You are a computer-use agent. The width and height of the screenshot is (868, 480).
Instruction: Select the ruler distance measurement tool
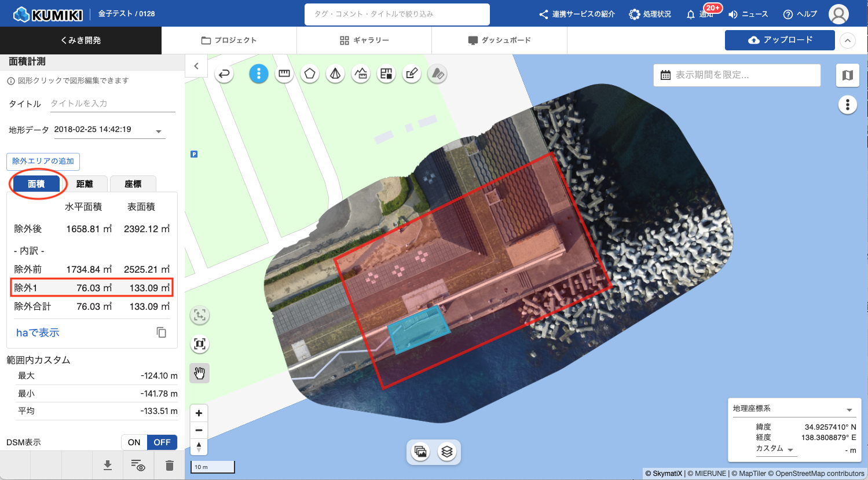click(x=284, y=74)
